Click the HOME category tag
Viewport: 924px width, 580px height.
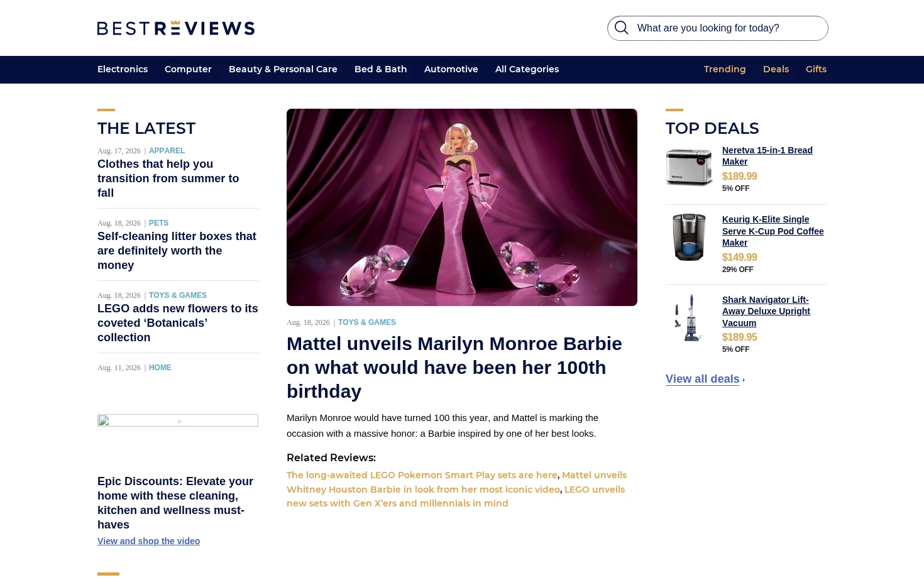(x=160, y=368)
